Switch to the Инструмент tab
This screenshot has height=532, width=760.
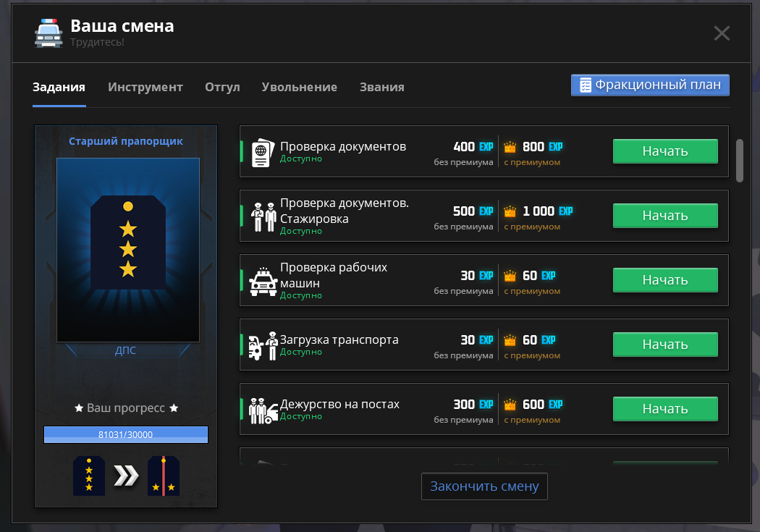coord(145,87)
